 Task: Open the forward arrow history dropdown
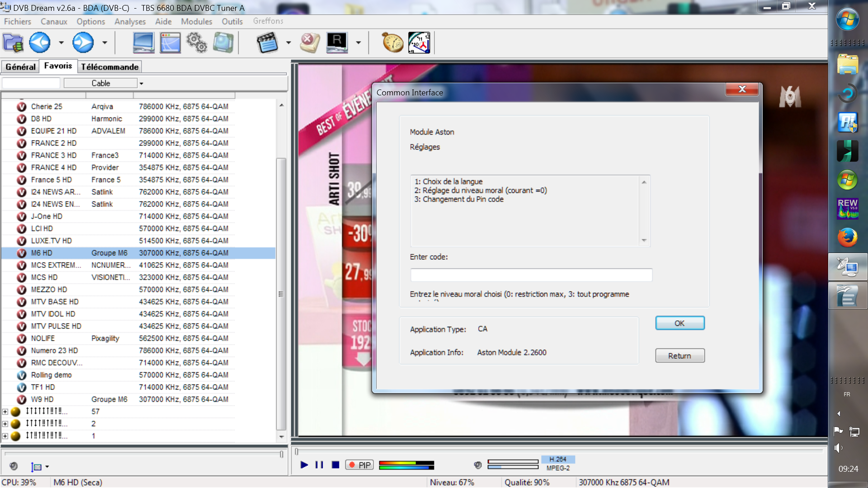click(104, 43)
